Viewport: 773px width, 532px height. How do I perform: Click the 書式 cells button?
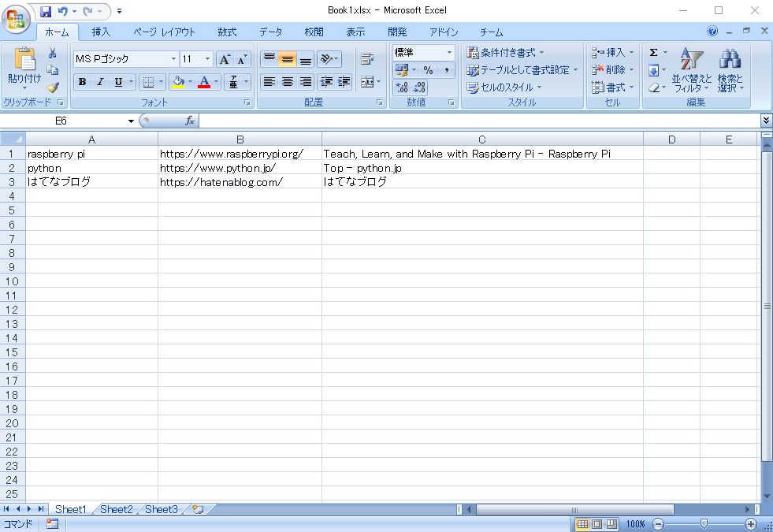point(613,87)
